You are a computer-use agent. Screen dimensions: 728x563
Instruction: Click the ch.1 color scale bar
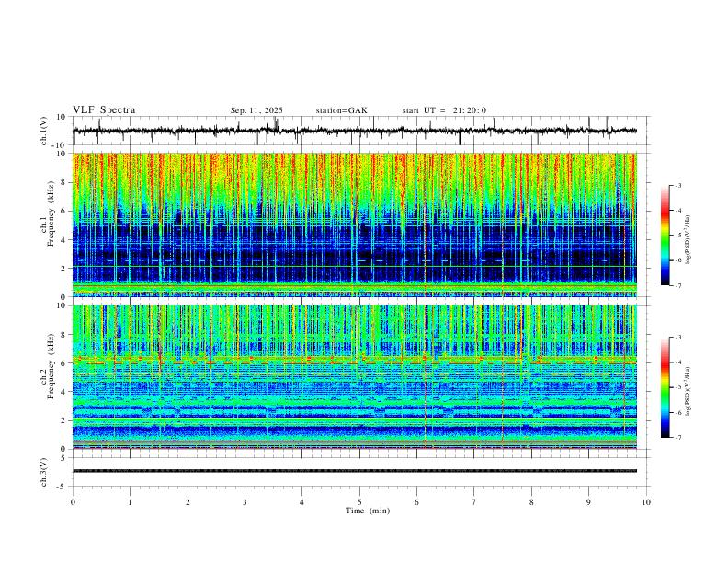[665, 236]
